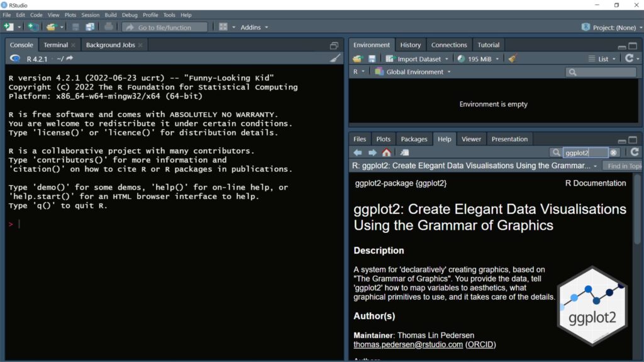Open the Help home page icon
This screenshot has width=644, height=362.
point(387,152)
